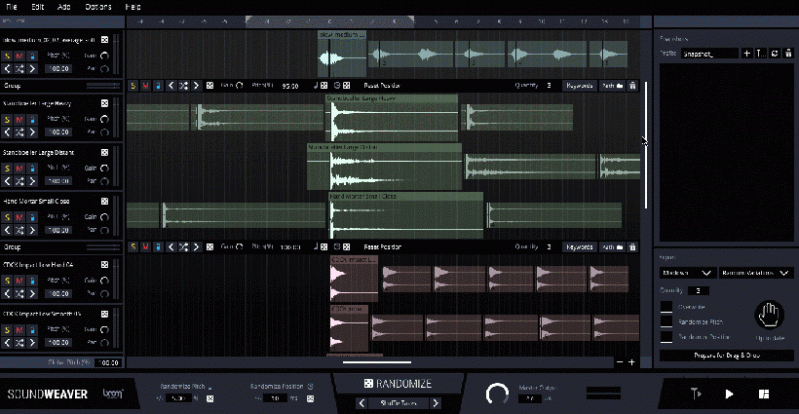Shuffle takes on Stoneboiler Large Heavy track
This screenshot has width=799, height=414.
point(19,132)
